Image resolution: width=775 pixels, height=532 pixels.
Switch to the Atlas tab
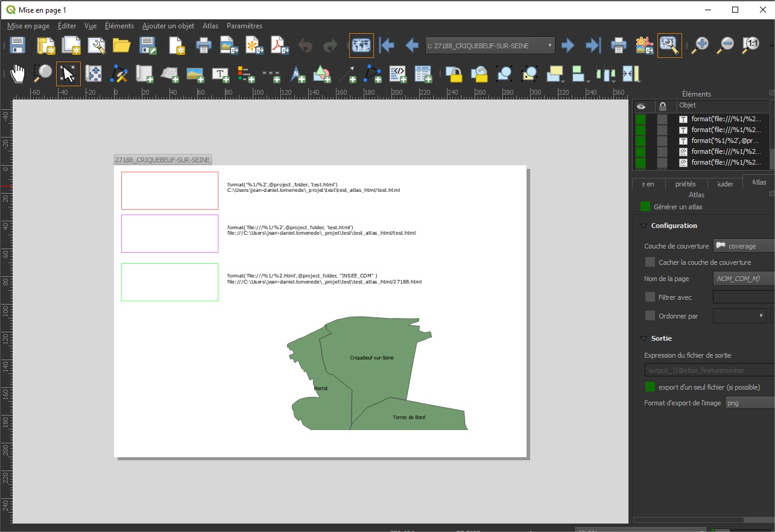pyautogui.click(x=759, y=183)
